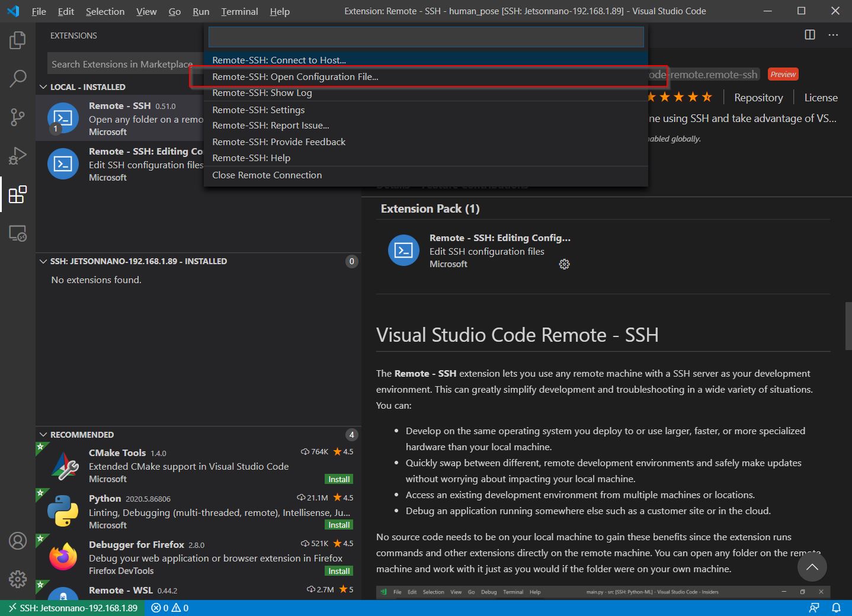This screenshot has height=616, width=852.
Task: Click the recommended count badge 4
Action: 351,435
